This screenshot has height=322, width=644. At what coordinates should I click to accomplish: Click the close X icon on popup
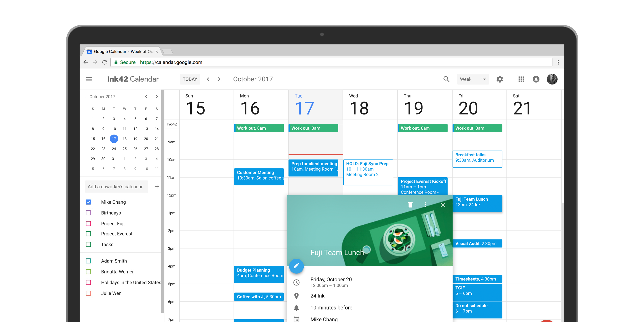(x=443, y=204)
